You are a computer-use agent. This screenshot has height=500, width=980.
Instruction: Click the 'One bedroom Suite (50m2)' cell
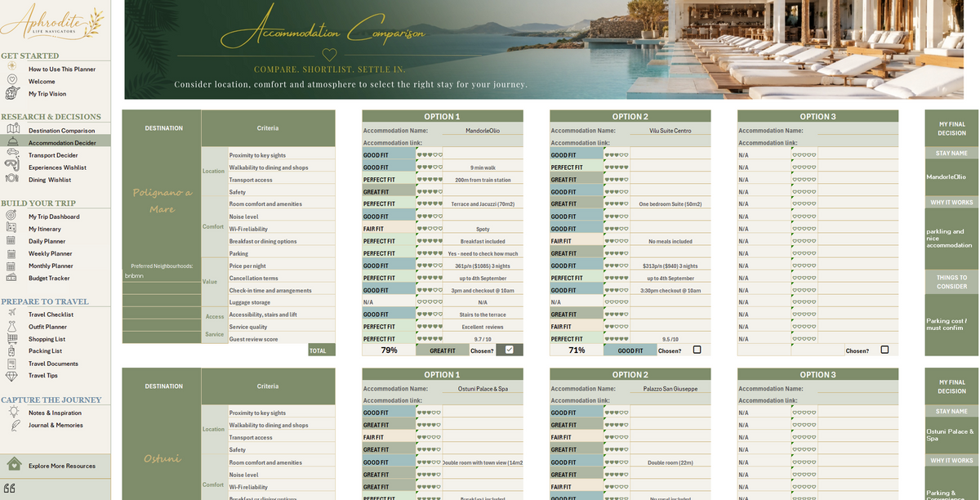point(670,204)
